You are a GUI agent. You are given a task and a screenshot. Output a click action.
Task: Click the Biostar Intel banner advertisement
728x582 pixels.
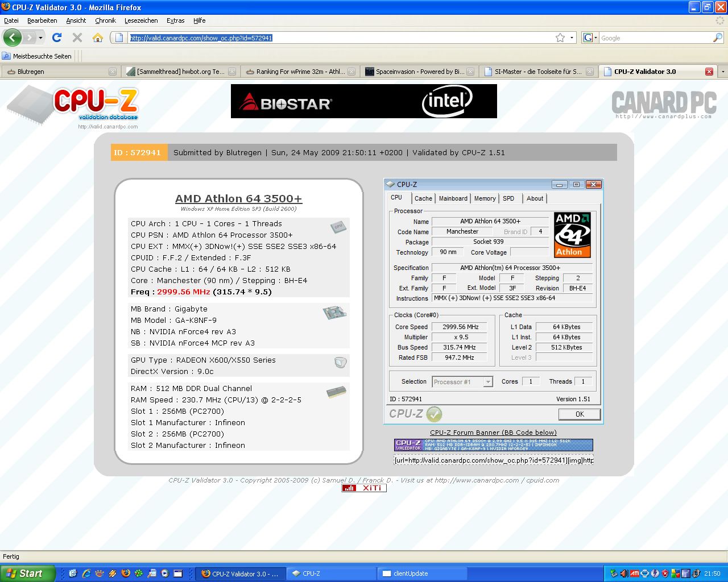[x=364, y=101]
